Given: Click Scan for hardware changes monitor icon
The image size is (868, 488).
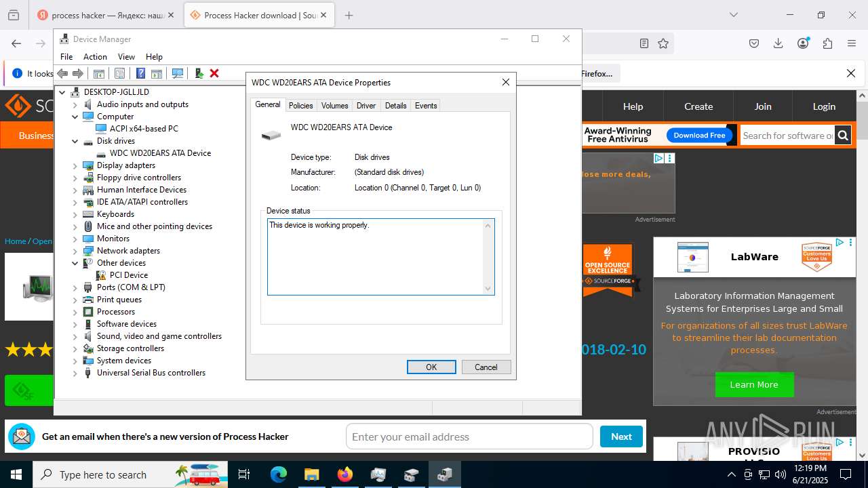Looking at the screenshot, I should [178, 73].
